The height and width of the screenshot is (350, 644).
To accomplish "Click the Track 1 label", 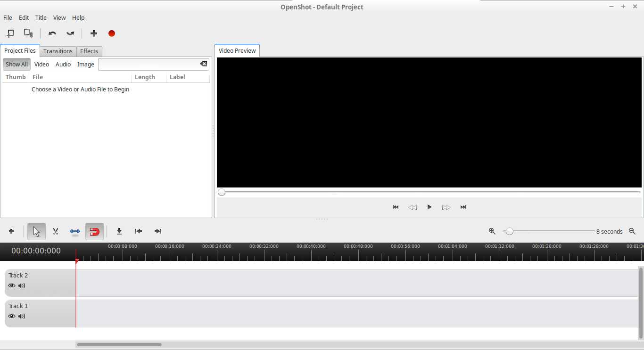I will point(18,306).
